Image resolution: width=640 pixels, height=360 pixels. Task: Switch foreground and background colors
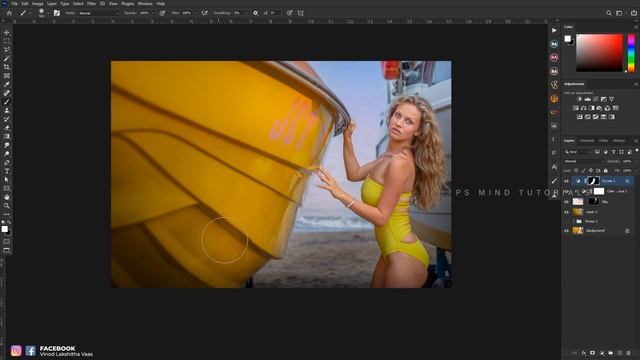(x=9, y=223)
